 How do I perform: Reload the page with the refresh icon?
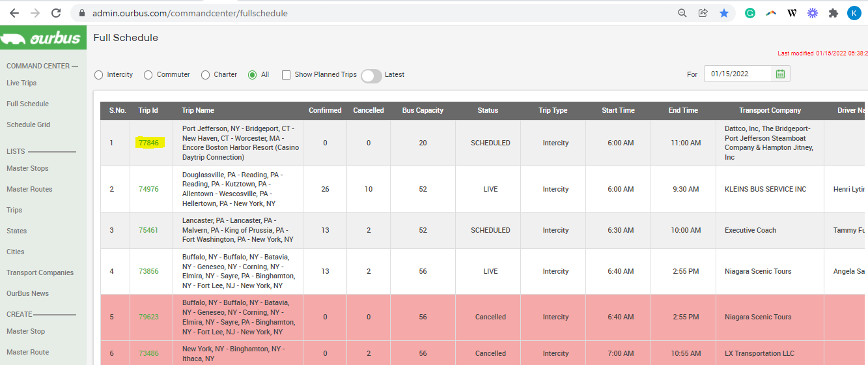coord(56,13)
